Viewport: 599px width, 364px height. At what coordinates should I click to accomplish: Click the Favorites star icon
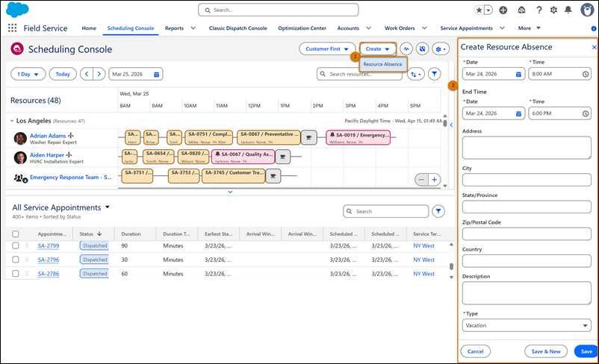pyautogui.click(x=479, y=10)
